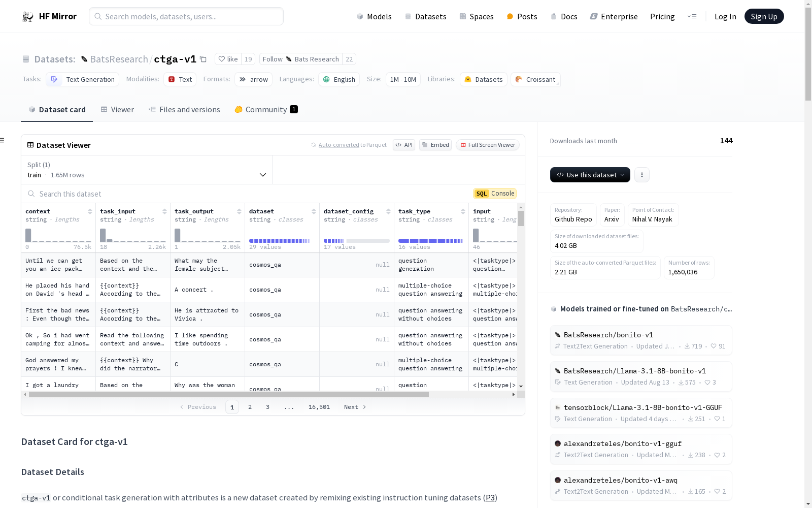Click the HF Mirror logo
Image resolution: width=812 pixels, height=508 pixels.
pyautogui.click(x=49, y=16)
